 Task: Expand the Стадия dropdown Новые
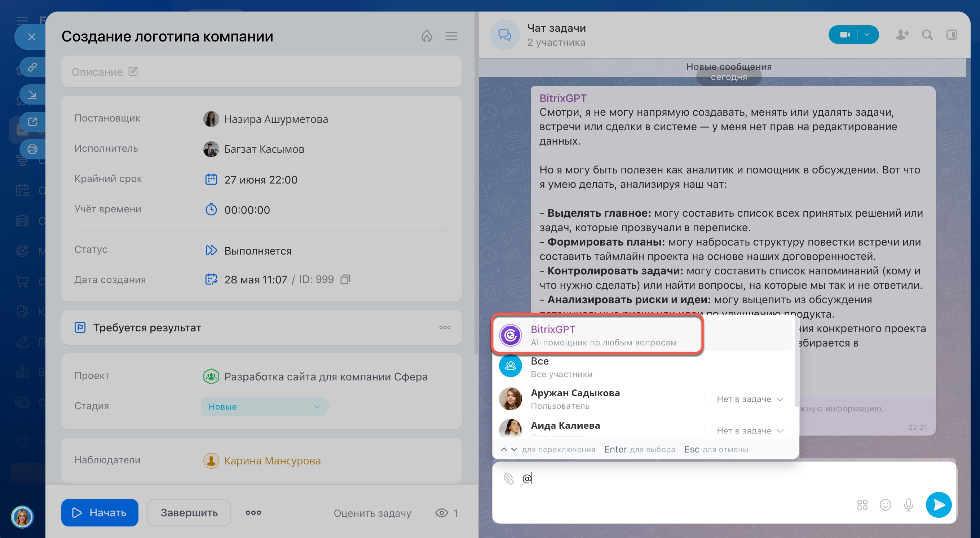coord(264,406)
